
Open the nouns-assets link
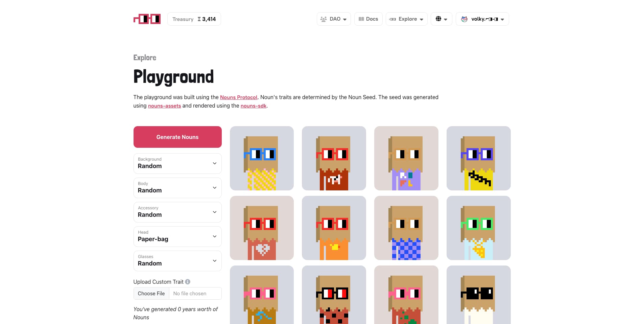164,106
